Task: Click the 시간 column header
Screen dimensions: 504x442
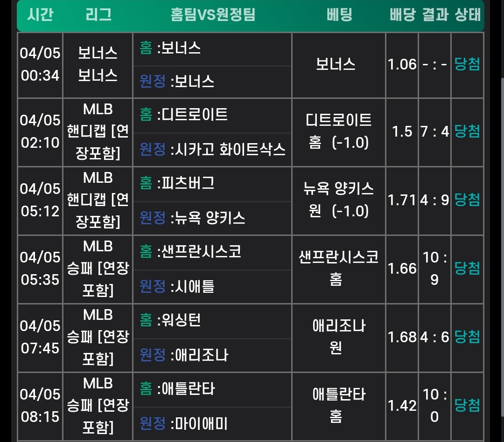Action: click(x=40, y=15)
